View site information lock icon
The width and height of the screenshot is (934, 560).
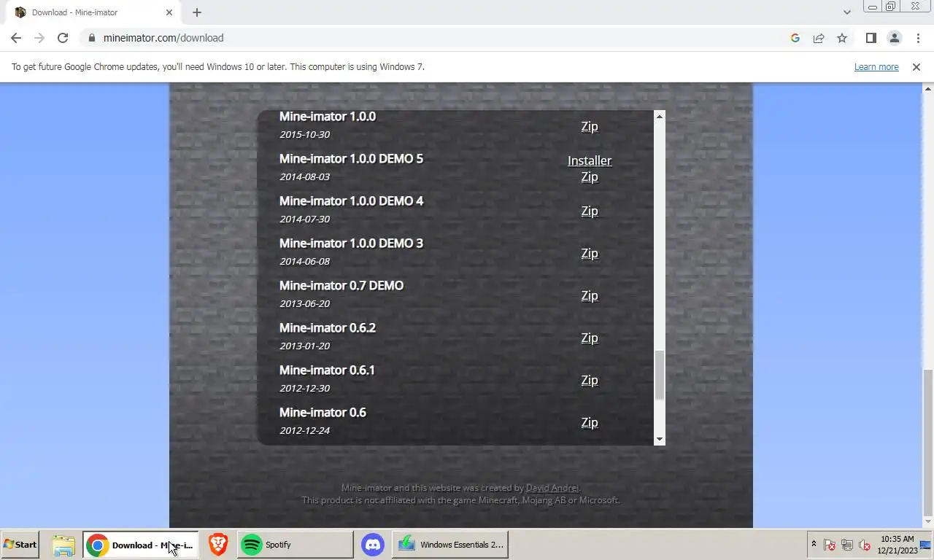click(x=91, y=38)
